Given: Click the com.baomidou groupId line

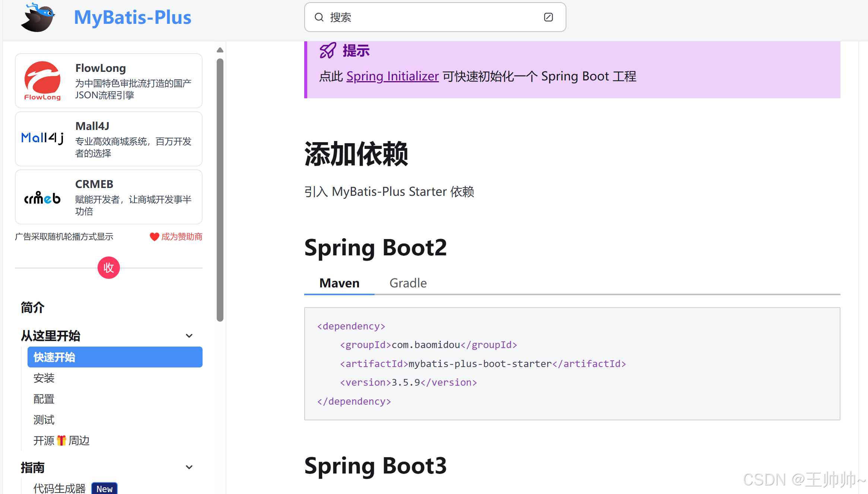Looking at the screenshot, I should coord(429,345).
